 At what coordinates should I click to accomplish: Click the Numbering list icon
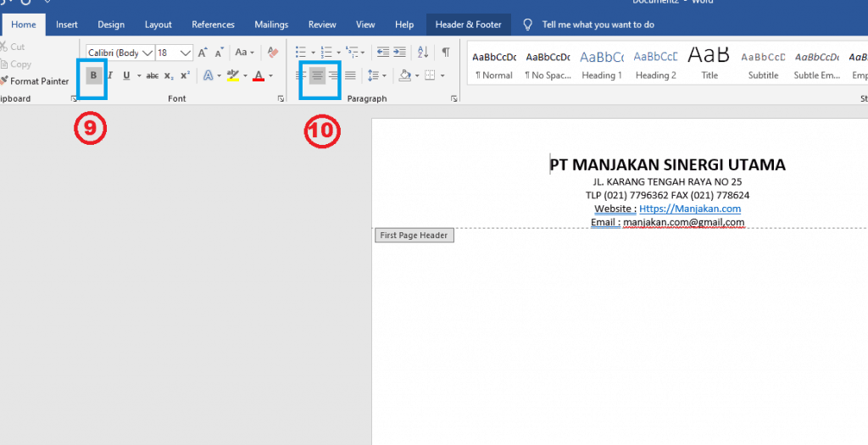(326, 53)
